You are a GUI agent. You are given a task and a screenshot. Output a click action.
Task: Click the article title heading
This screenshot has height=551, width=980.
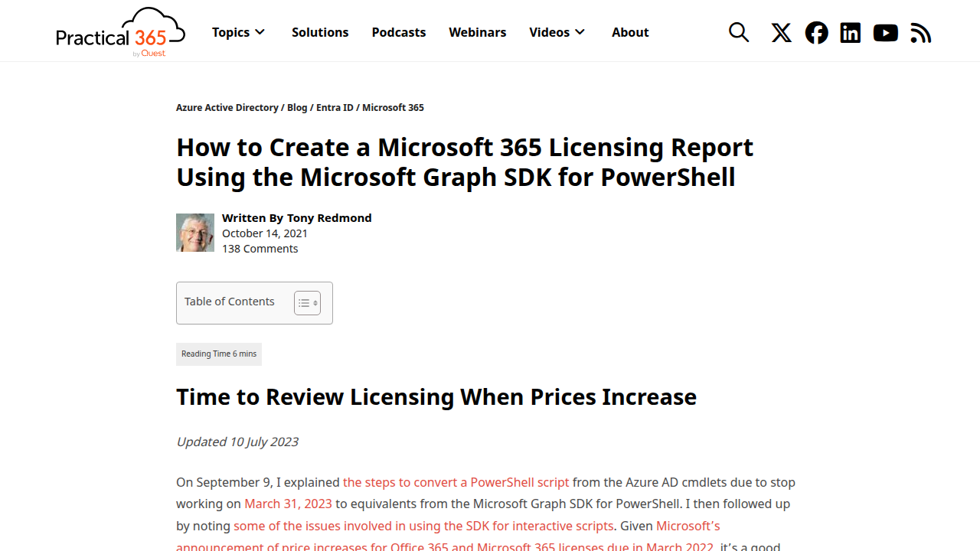pos(465,161)
